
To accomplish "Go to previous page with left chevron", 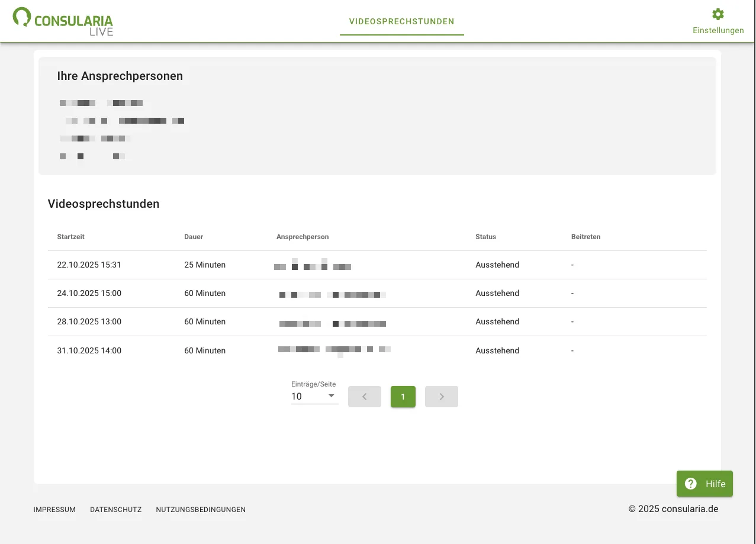I will tap(364, 397).
